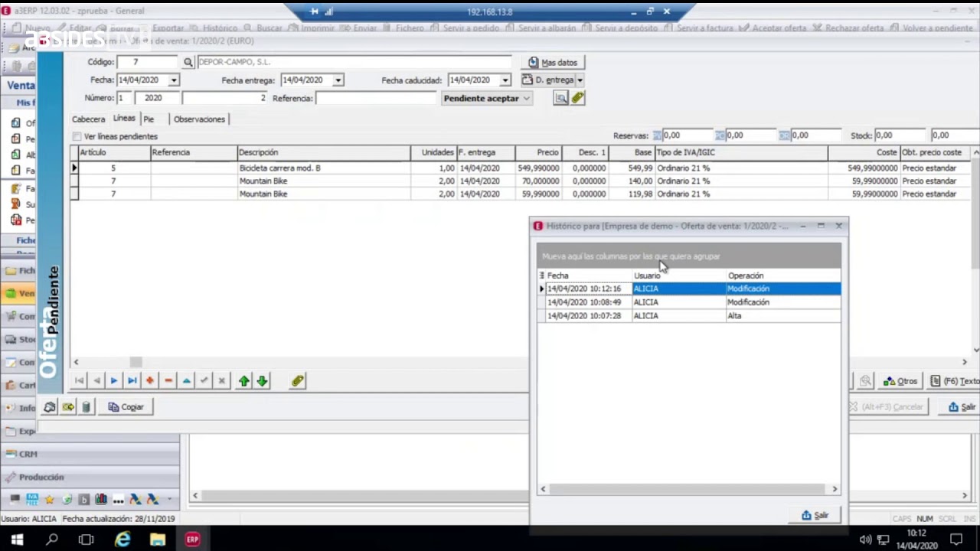The height and width of the screenshot is (551, 980).
Task: Open Fecha date picker dropdown
Action: point(174,80)
